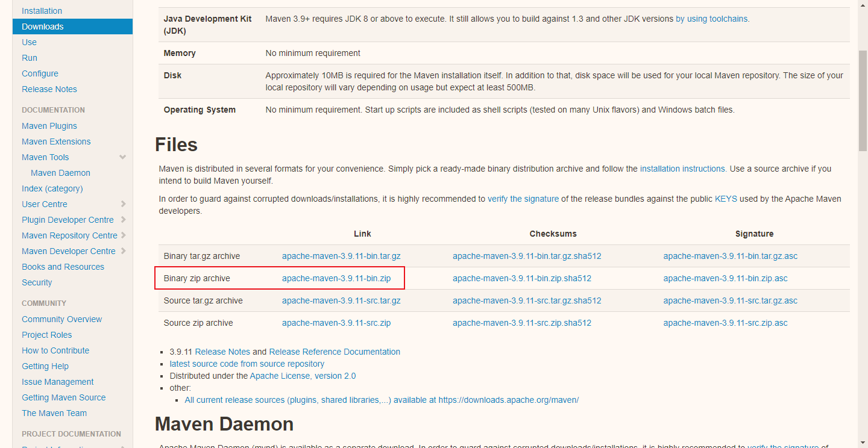This screenshot has width=868, height=448.
Task: Open apache-maven-3.9.11-bin.tar.gz.sha512 checksum
Action: click(x=527, y=256)
